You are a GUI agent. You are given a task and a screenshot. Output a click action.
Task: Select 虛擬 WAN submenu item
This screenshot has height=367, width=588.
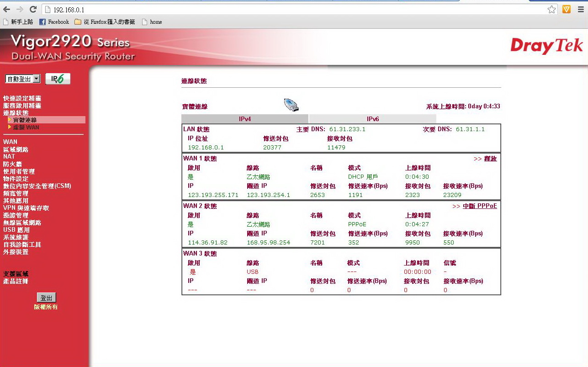tap(26, 128)
